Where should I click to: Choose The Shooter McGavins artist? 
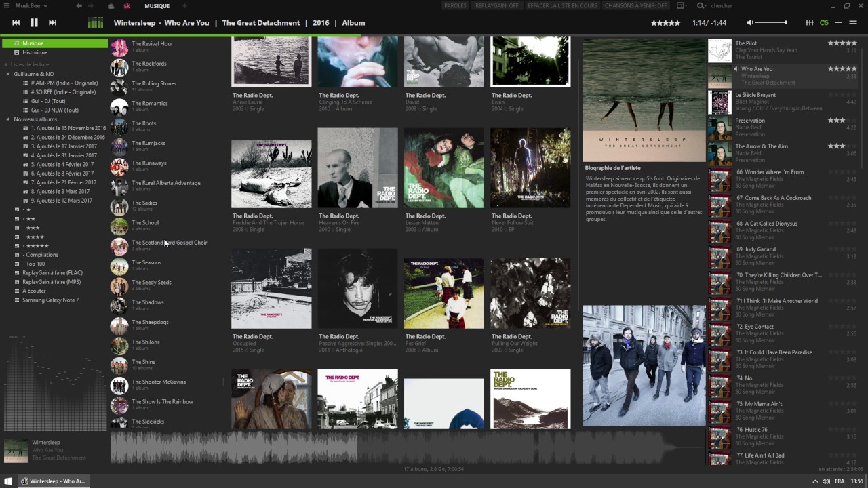159,382
